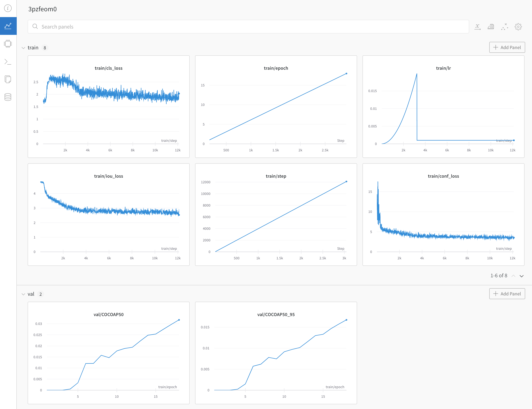Viewport: 532px width, 409px height.
Task: Click the run name 3pzfeom0
Action: [42, 9]
